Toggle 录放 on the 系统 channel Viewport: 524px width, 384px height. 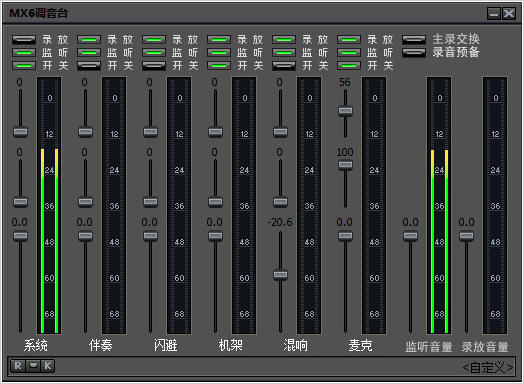[24, 39]
